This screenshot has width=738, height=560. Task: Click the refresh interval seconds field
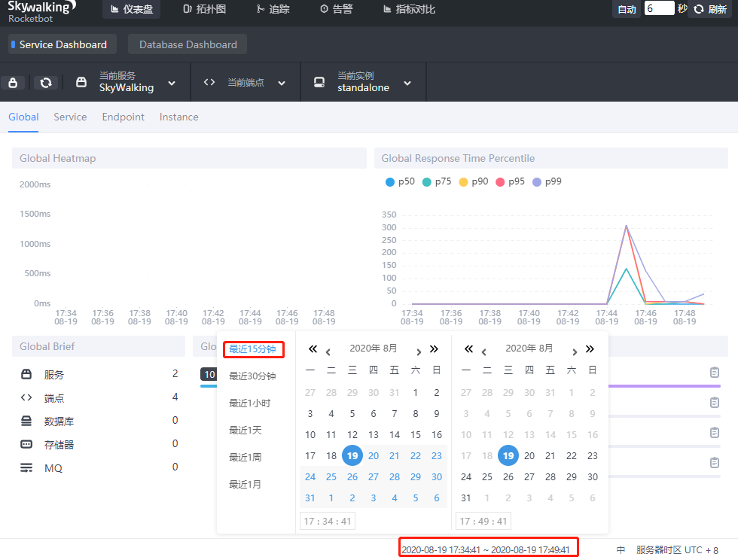[x=659, y=8]
